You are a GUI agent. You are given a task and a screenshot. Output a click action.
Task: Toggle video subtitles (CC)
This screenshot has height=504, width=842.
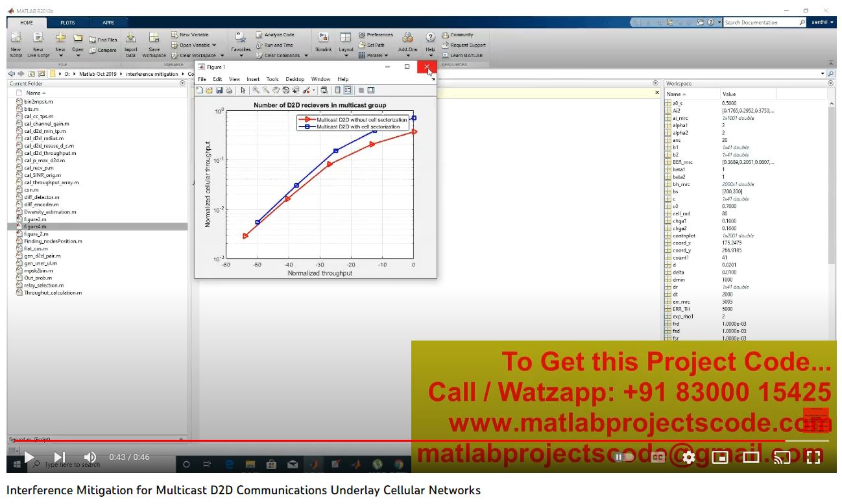coord(658,457)
